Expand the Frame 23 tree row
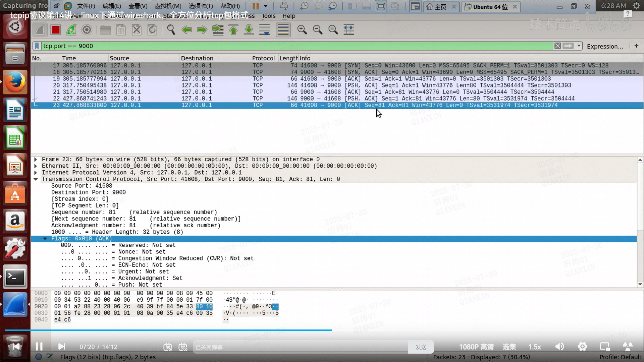The width and height of the screenshot is (644, 362). point(36,160)
